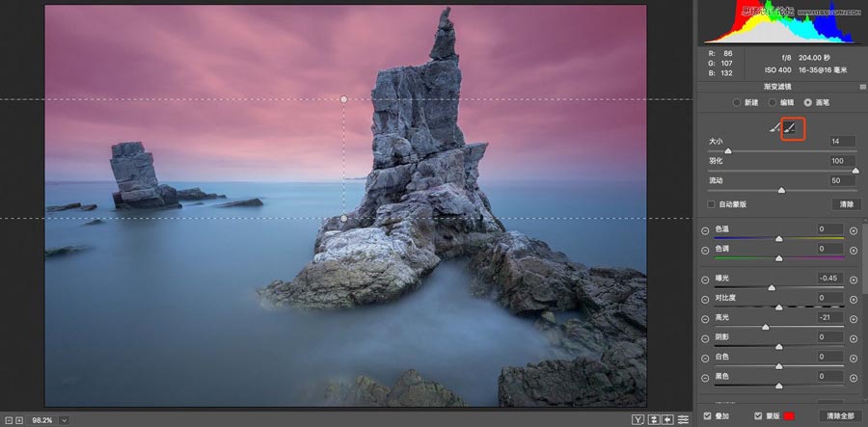Click the 黑色 slider handle
The height and width of the screenshot is (427, 868).
779,387
